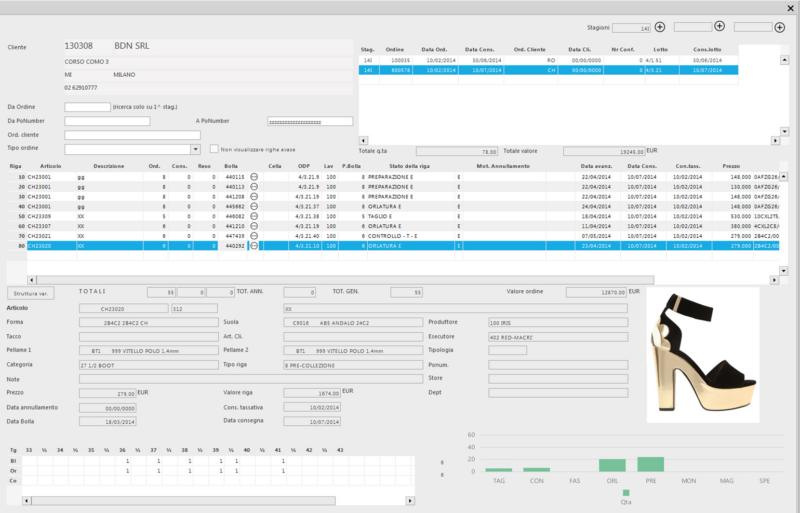Click the minus circle icon on highlighted row 80

[x=254, y=246]
